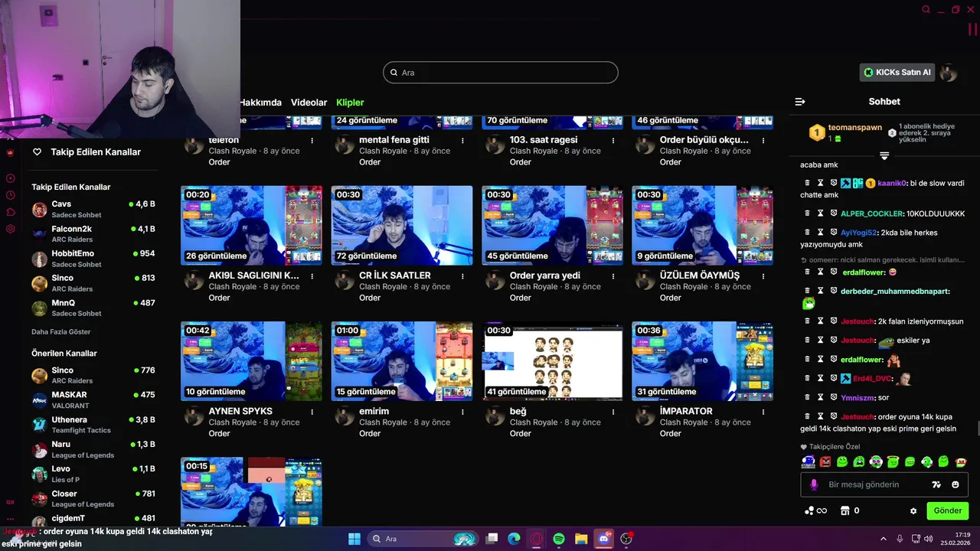Open uBlock shield icon in browser sidebar
Image resolution: width=980 pixels, height=551 pixels.
(10, 152)
